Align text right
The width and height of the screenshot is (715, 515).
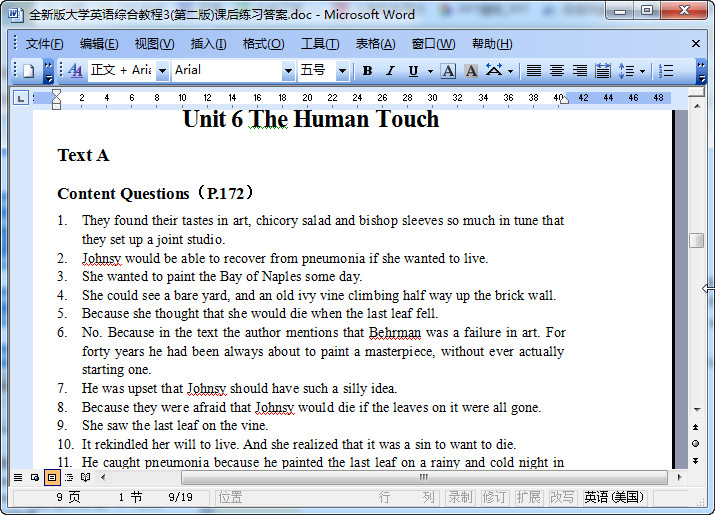580,71
